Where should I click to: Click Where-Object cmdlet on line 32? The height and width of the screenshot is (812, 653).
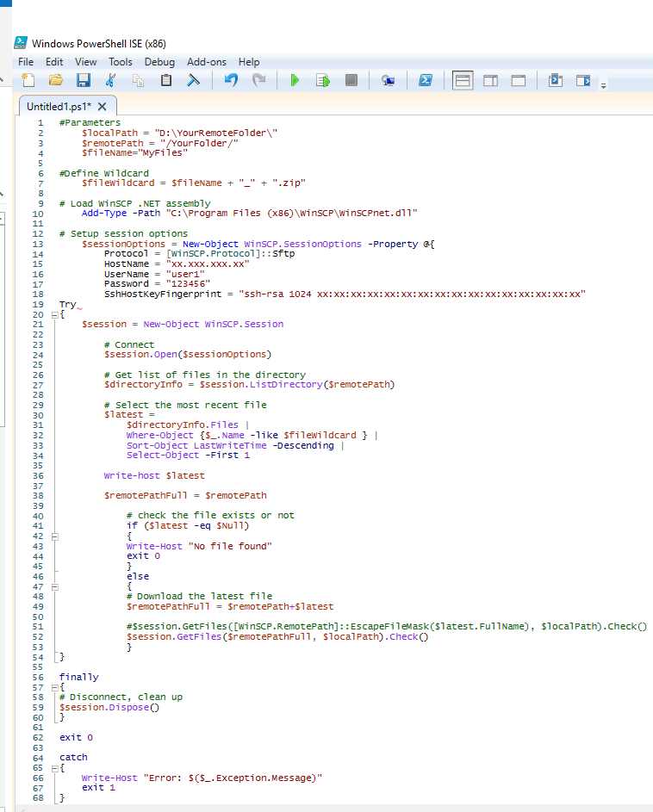tap(159, 436)
